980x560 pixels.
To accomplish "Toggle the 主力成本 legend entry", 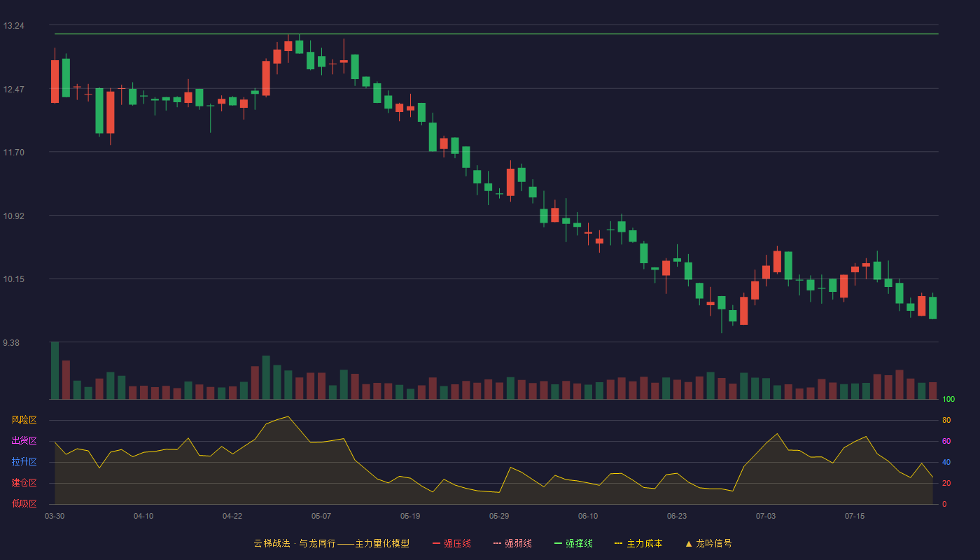I will pos(638,543).
